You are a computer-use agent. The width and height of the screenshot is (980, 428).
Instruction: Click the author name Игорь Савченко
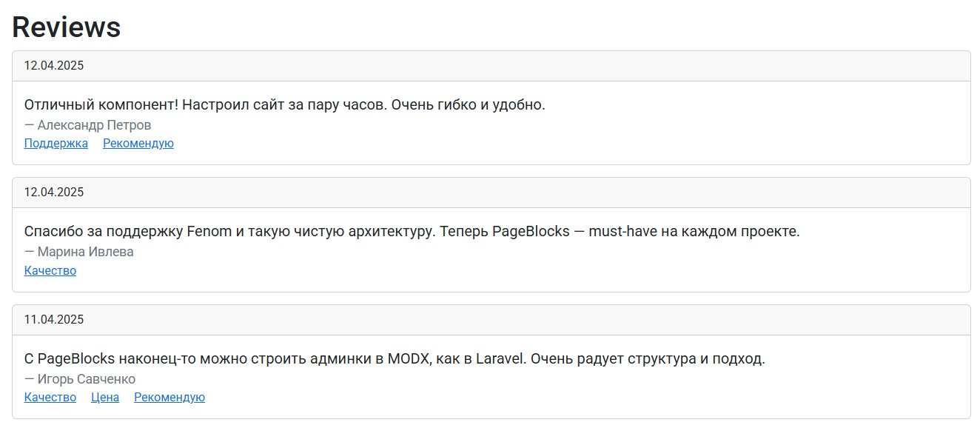(x=87, y=379)
